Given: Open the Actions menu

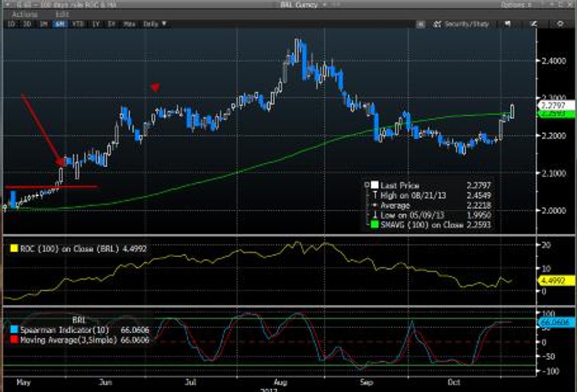Looking at the screenshot, I should 24,14.
